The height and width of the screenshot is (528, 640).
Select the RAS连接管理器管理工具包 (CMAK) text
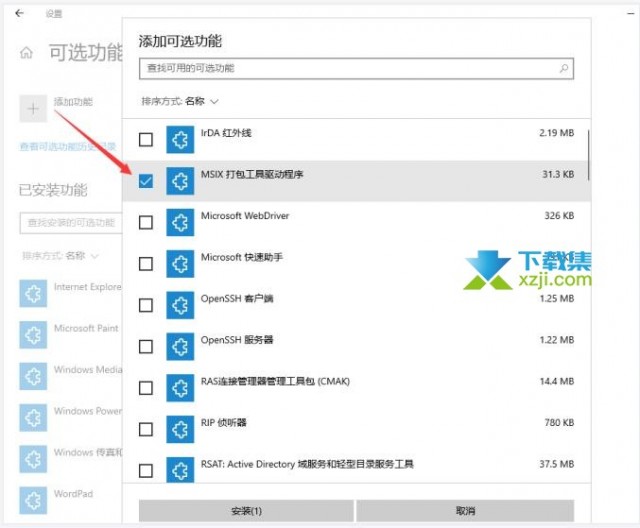[x=275, y=382]
